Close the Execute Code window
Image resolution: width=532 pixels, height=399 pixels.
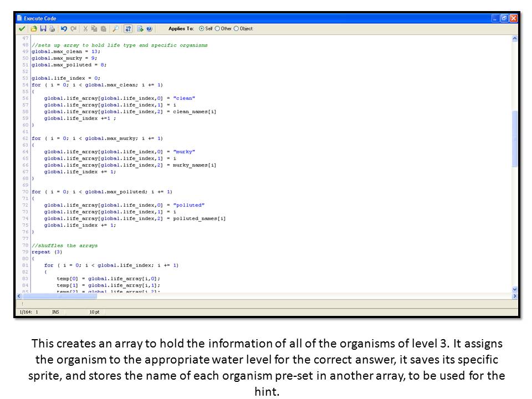pos(514,18)
